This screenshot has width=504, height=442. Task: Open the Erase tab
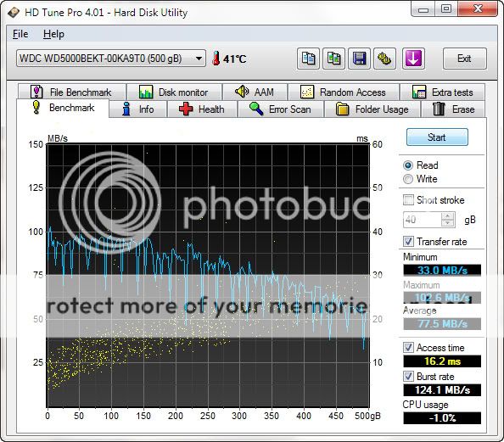tap(453, 109)
